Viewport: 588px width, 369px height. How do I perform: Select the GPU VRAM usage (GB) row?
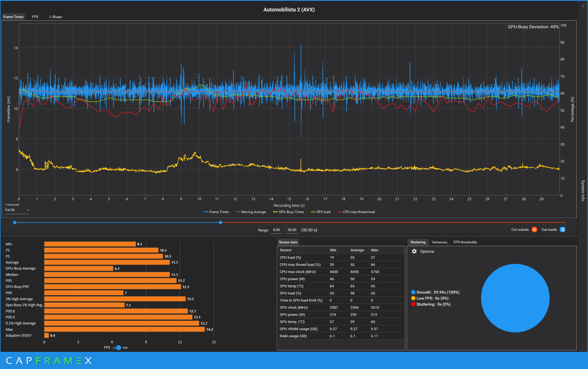341,329
